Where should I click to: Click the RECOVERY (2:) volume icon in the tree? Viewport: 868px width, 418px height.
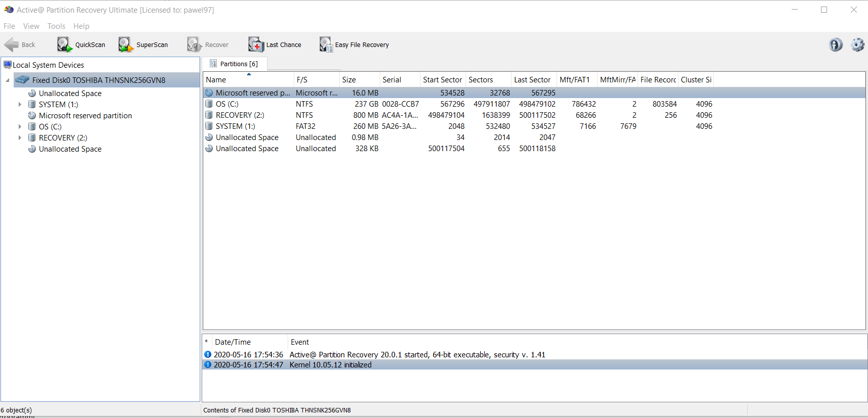(x=32, y=138)
